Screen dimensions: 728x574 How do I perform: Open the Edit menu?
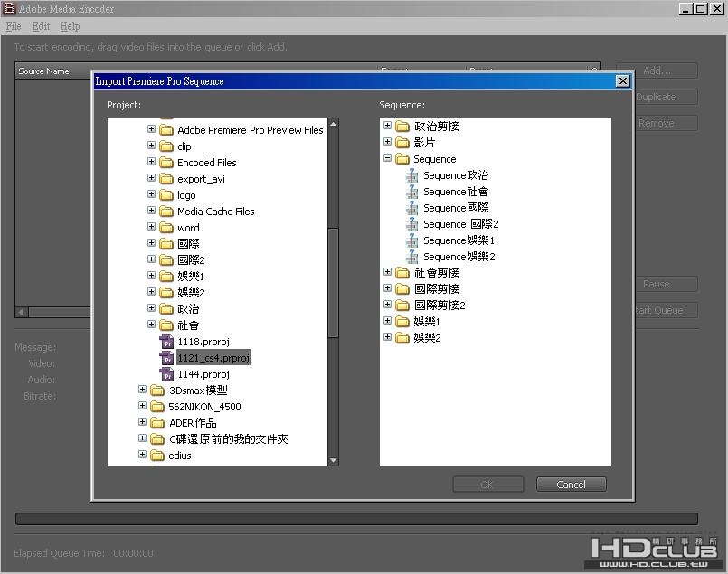pos(41,26)
